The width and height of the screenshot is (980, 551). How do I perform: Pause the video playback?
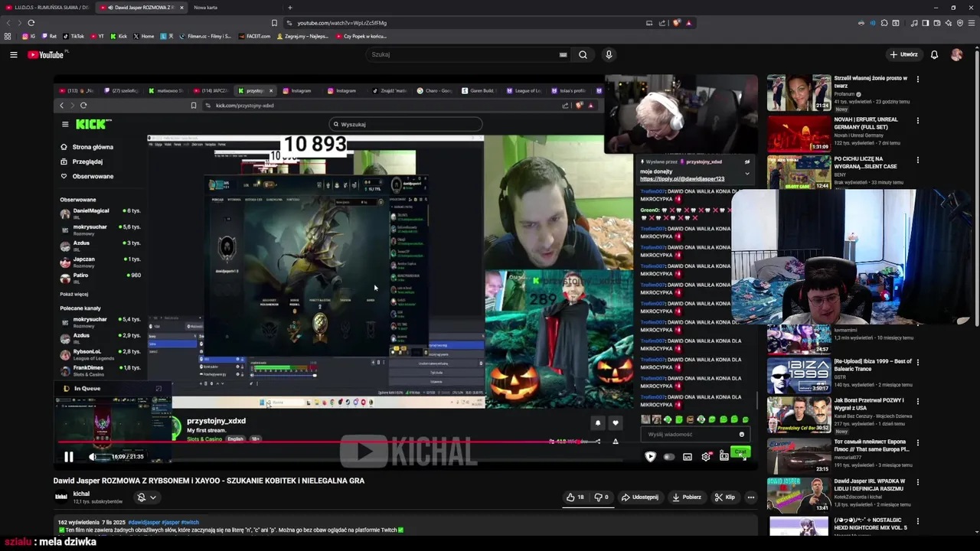[x=68, y=457]
